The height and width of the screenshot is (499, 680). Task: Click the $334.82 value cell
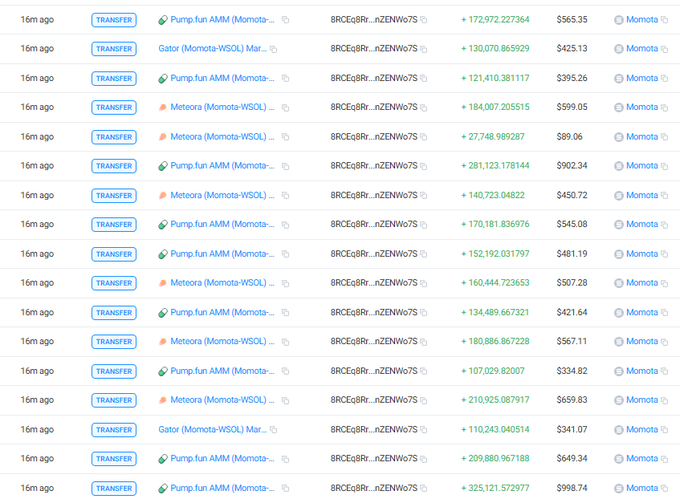coord(572,371)
